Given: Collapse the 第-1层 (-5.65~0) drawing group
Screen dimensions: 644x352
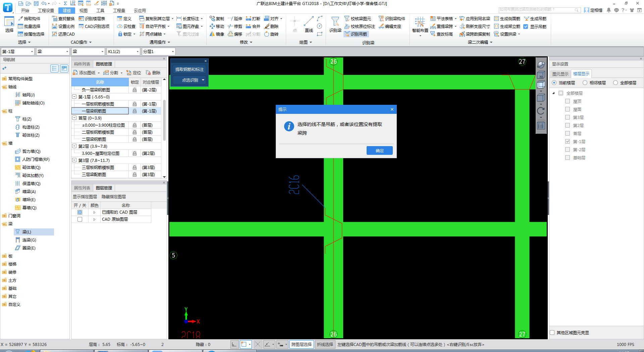Looking at the screenshot, I should point(74,97).
